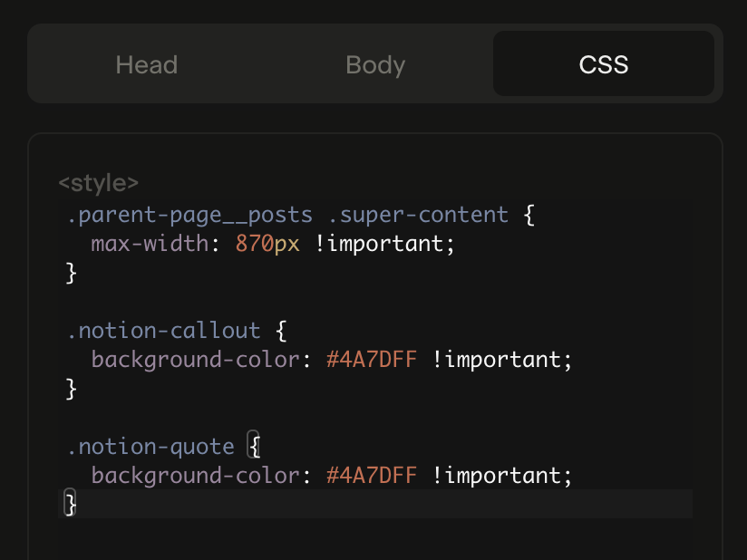Select the CSS tab

(x=604, y=65)
